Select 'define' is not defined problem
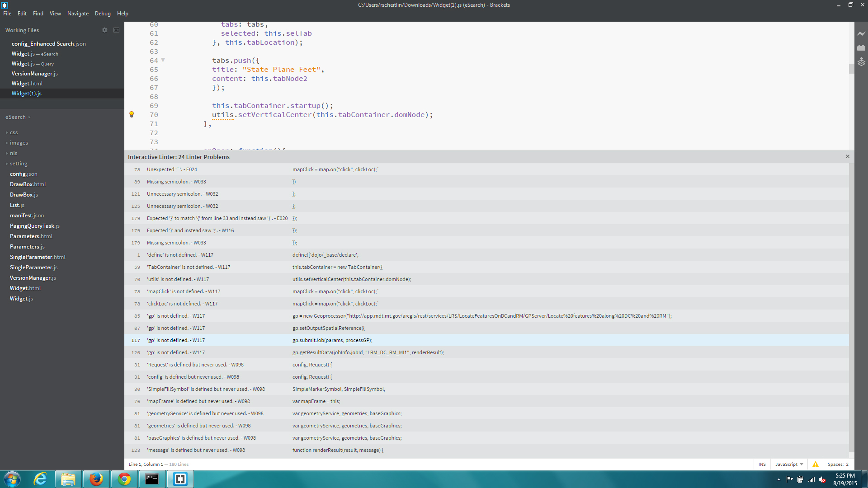The height and width of the screenshot is (488, 868). (486, 255)
